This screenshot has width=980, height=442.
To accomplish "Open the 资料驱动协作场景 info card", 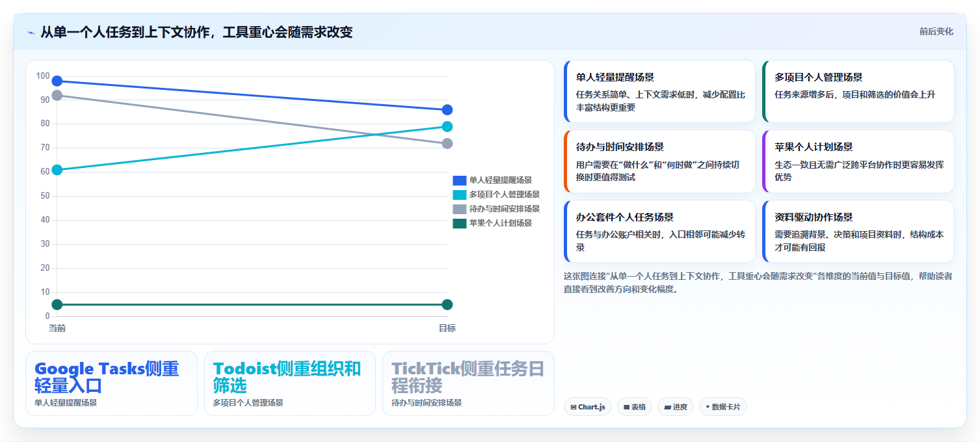I will [x=858, y=231].
